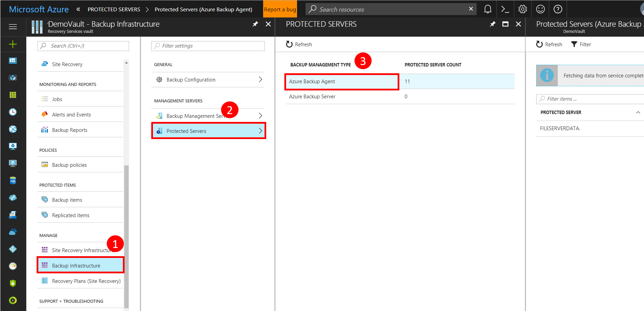Refresh the Protected Servers (Azure Backup Agent) blade

[x=549, y=44]
